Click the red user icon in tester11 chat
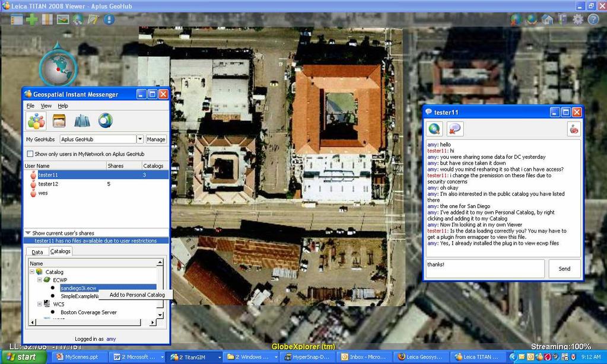 pyautogui.click(x=574, y=129)
